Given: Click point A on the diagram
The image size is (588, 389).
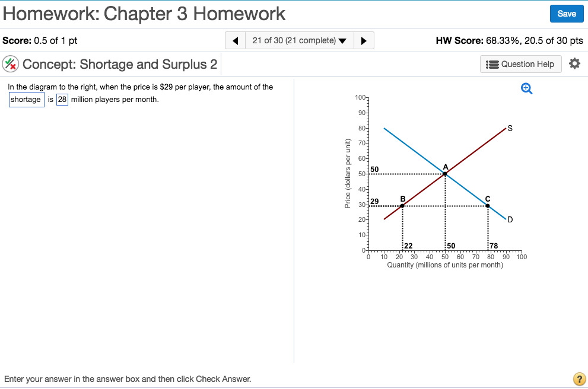Looking at the screenshot, I should coord(444,174).
